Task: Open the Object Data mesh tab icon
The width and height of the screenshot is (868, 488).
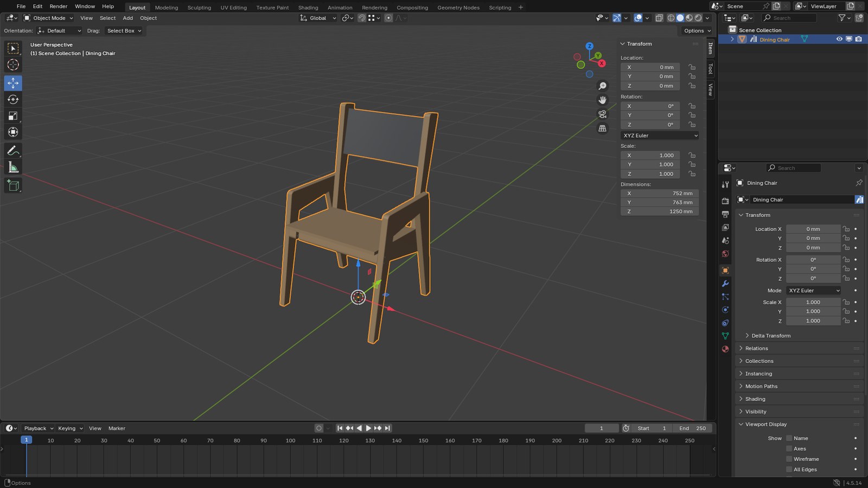Action: click(725, 336)
